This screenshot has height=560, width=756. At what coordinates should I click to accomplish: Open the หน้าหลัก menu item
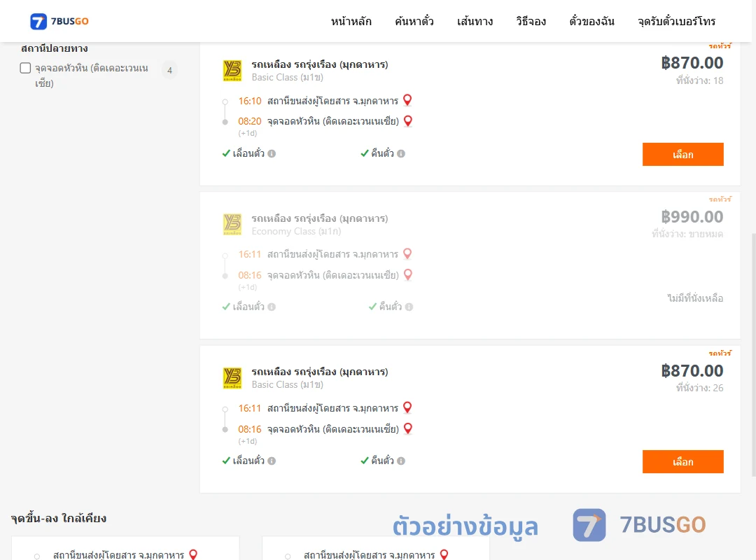point(351,21)
